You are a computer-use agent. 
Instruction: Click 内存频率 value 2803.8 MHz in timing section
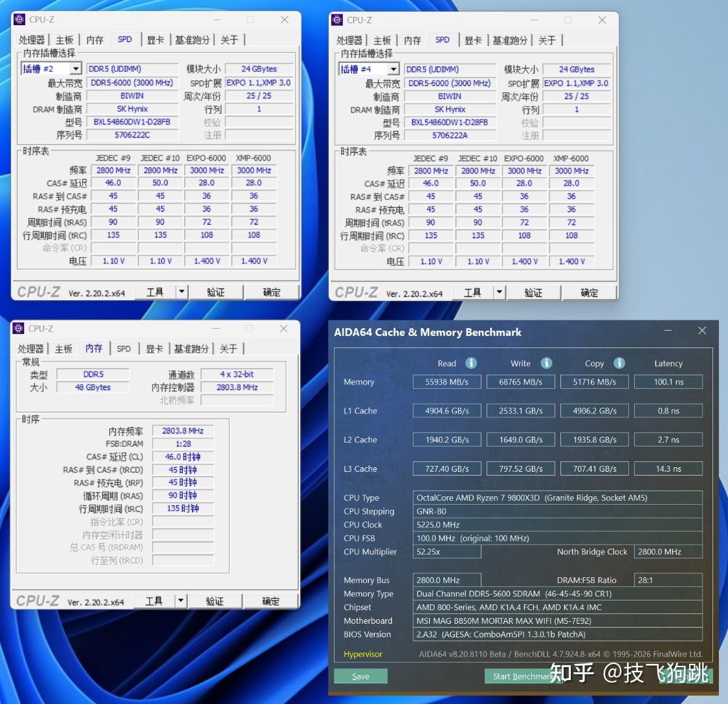pyautogui.click(x=183, y=430)
